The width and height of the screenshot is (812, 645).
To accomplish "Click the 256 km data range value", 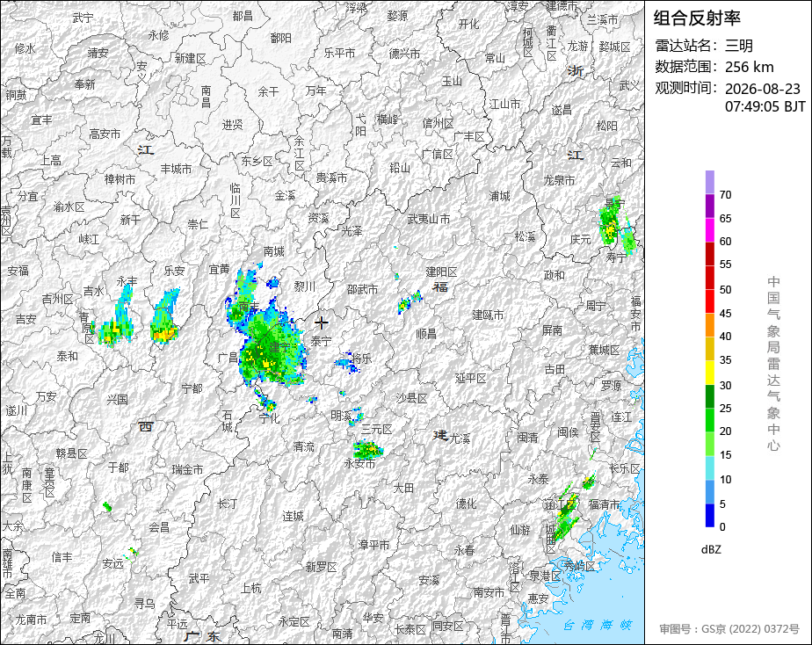I will tap(750, 67).
